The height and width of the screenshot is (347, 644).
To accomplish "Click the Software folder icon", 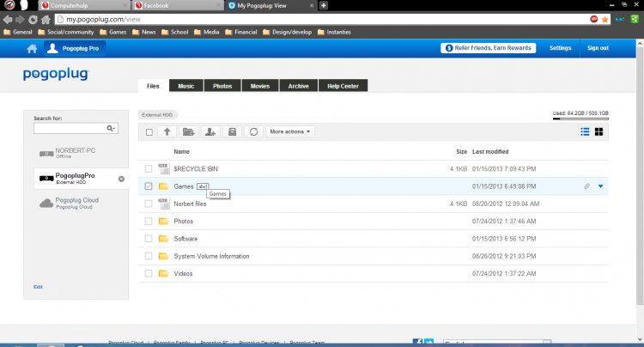I will click(163, 239).
